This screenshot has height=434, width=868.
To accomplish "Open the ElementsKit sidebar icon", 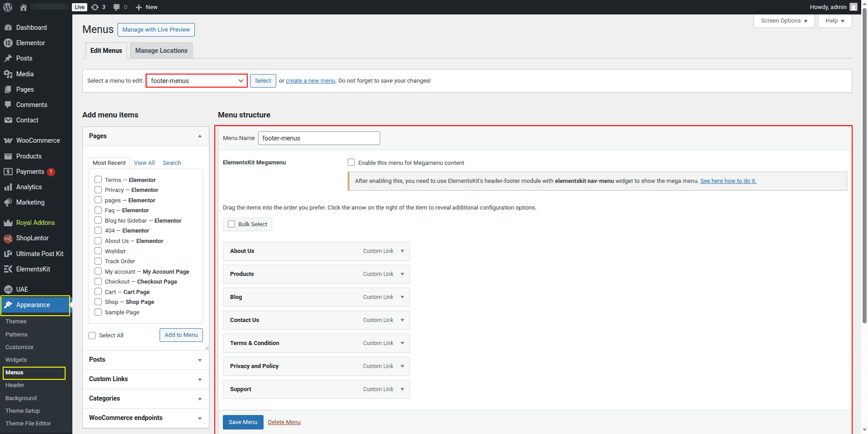I will (x=8, y=269).
